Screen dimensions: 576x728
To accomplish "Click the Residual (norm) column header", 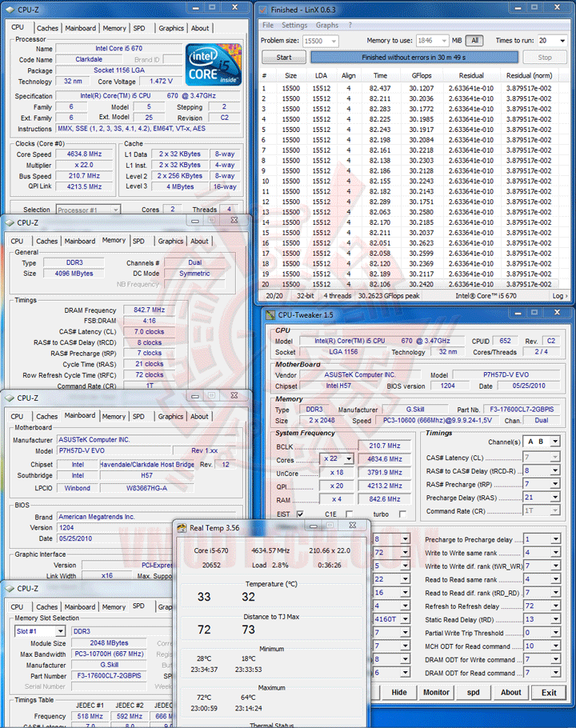I will [x=529, y=76].
